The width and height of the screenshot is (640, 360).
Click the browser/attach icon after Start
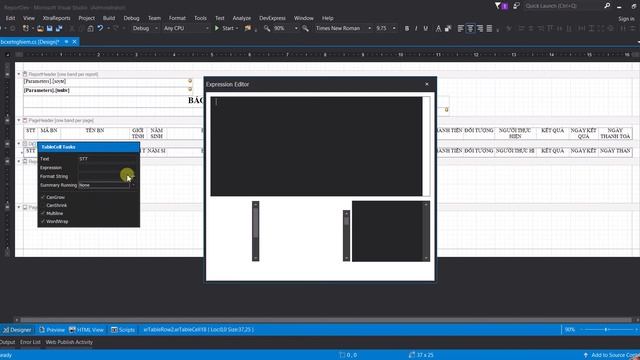(247, 28)
